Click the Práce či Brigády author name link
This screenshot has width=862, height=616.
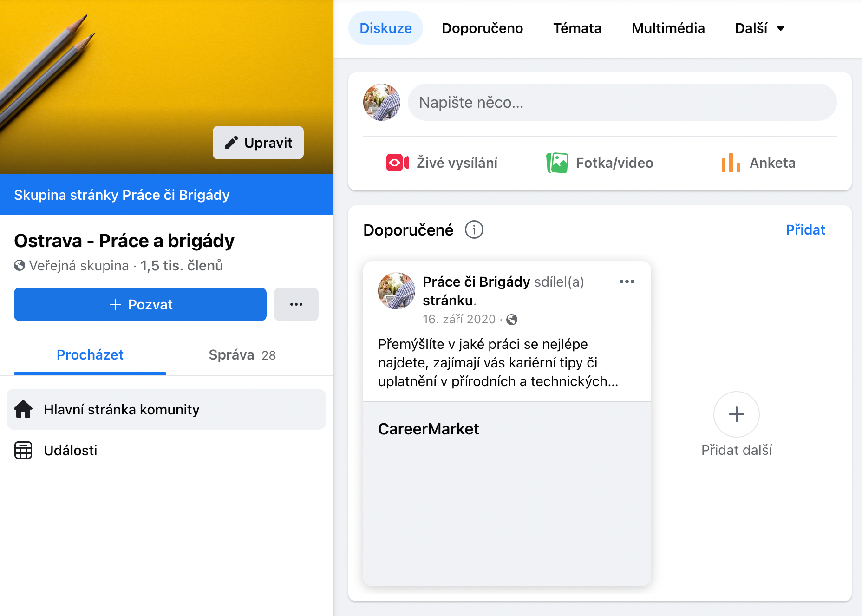tap(476, 282)
